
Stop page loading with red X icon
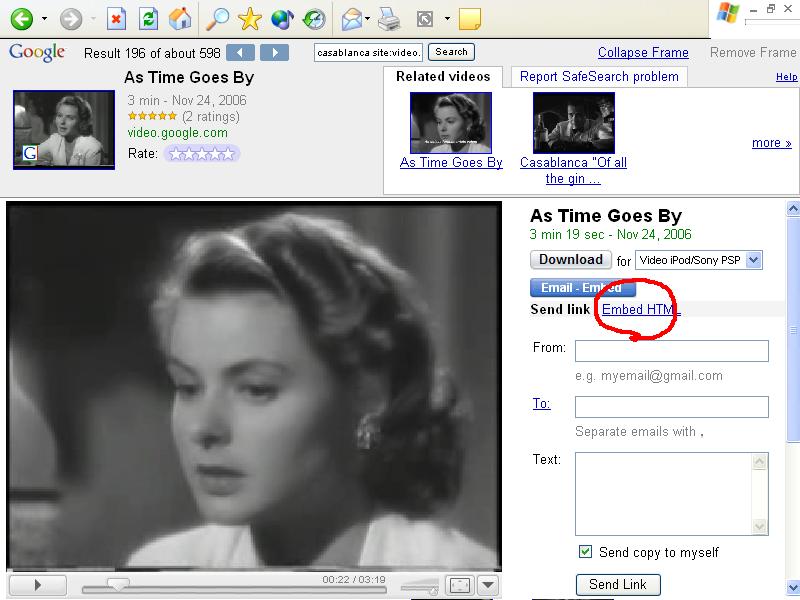point(116,19)
